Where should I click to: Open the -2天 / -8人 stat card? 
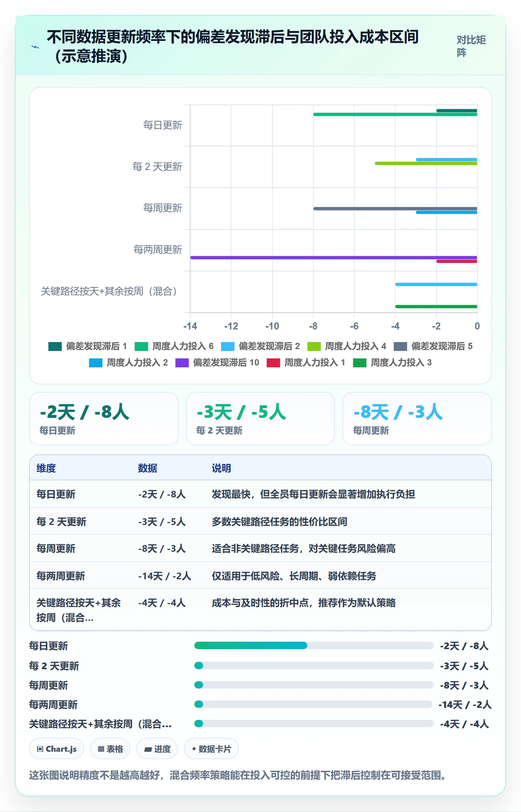(104, 419)
